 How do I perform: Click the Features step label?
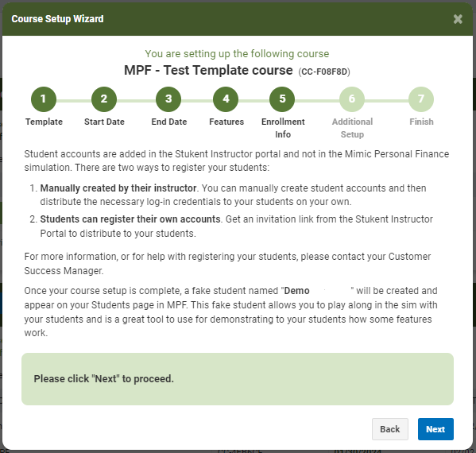pos(226,122)
